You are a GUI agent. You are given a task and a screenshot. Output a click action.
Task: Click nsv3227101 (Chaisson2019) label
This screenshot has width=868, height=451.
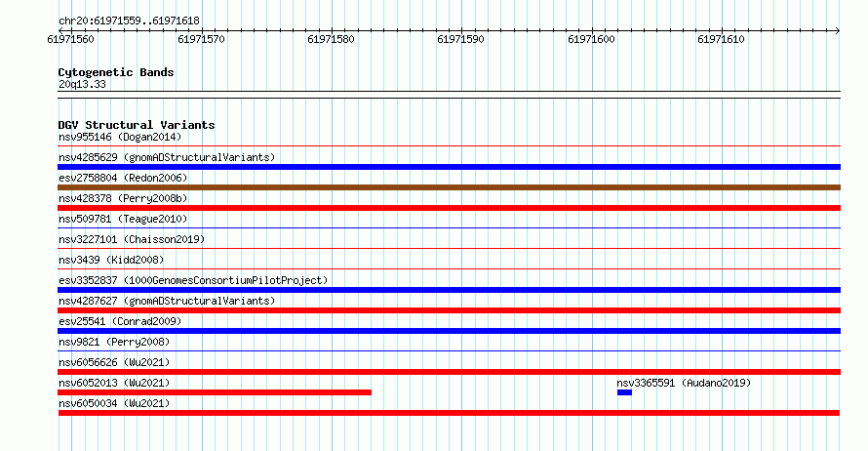coord(132,239)
